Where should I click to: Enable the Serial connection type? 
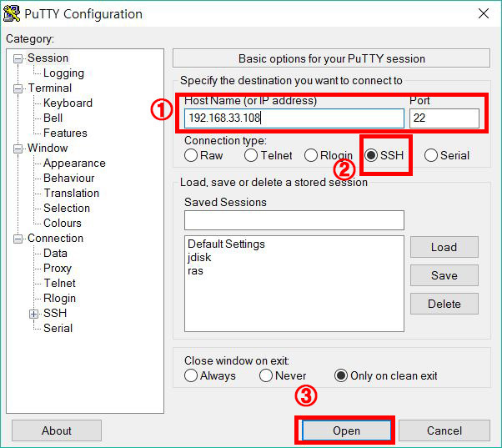coord(431,155)
